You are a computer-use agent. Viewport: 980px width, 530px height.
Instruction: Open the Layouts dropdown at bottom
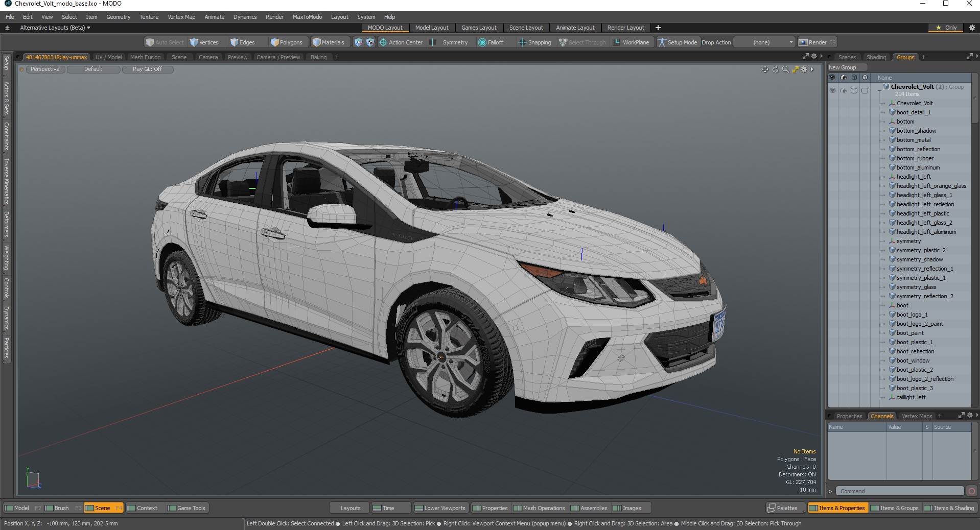click(350, 508)
